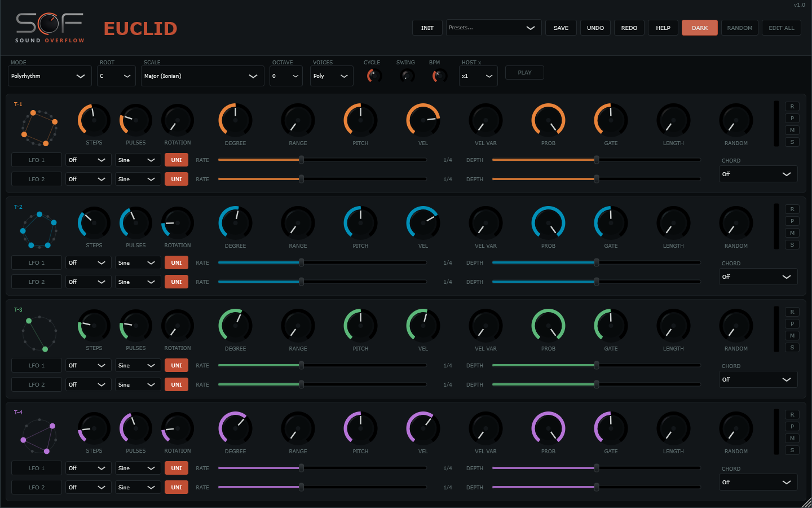Click the T-3 Vel Var knob
The width and height of the screenshot is (812, 508).
pos(486,325)
